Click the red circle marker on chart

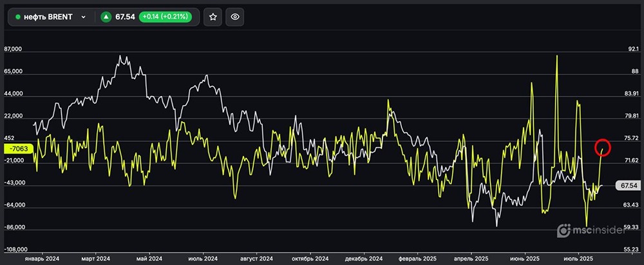tap(602, 147)
